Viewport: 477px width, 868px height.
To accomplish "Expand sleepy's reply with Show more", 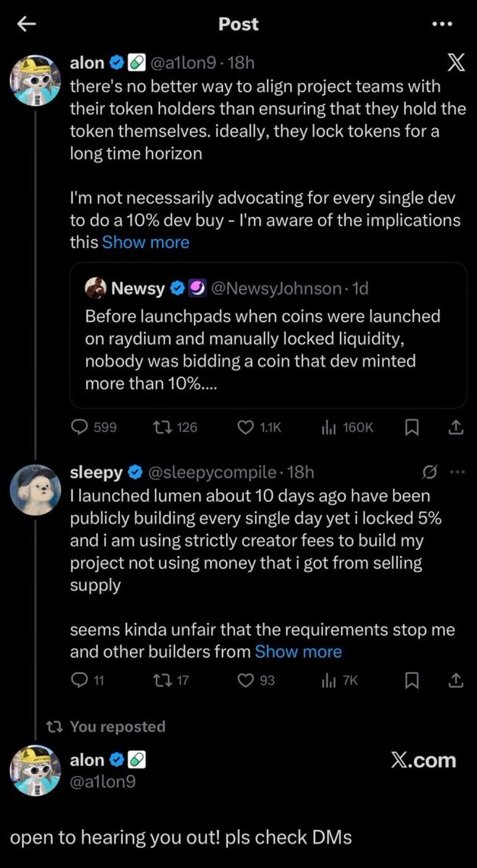I will 298,652.
